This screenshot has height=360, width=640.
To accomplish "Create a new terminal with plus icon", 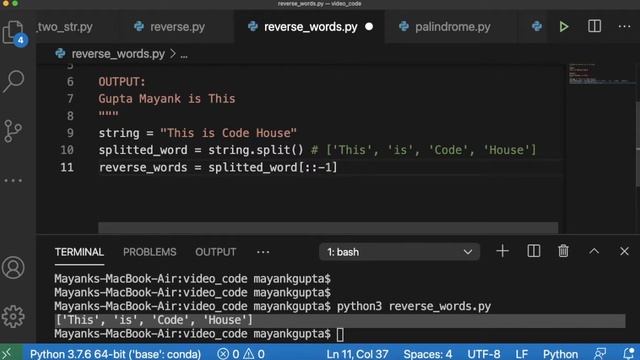I will (502, 251).
